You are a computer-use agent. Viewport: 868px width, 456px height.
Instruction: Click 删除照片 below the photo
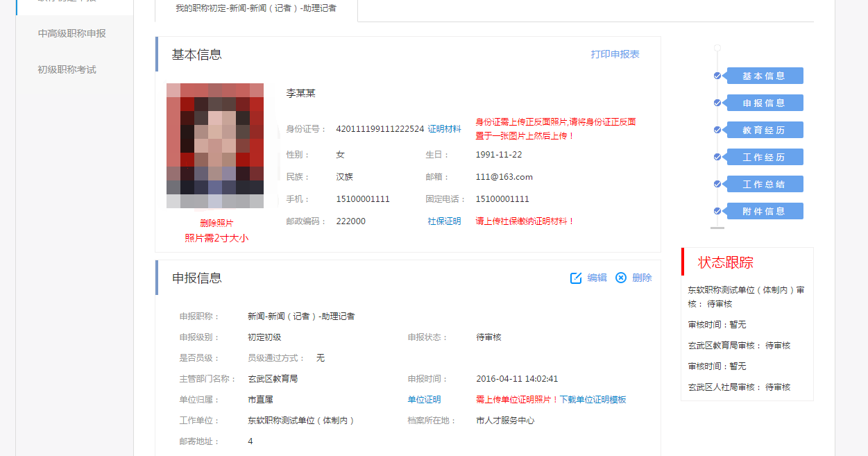(x=216, y=223)
